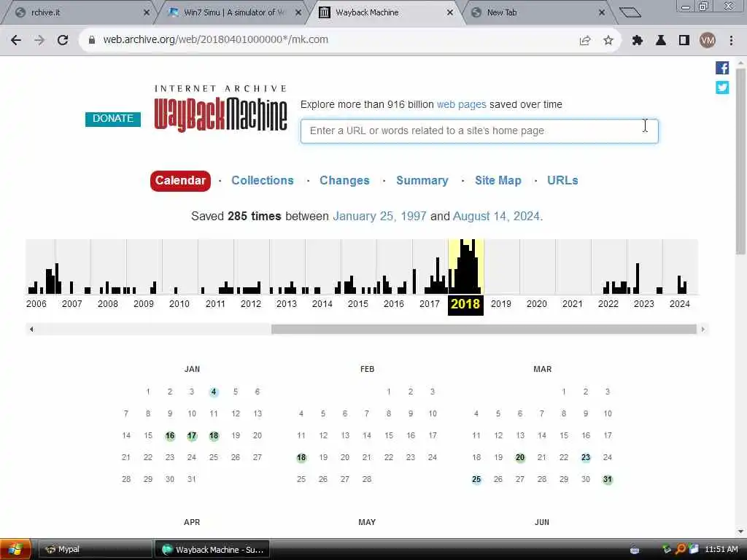Viewport: 747px width, 560px height.
Task: Open the VM profile avatar
Action: pos(708,41)
